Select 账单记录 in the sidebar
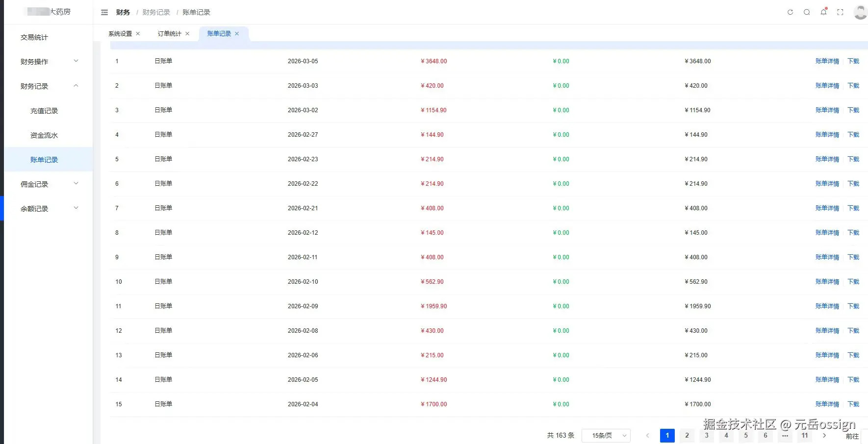The height and width of the screenshot is (444, 868). (x=49, y=160)
